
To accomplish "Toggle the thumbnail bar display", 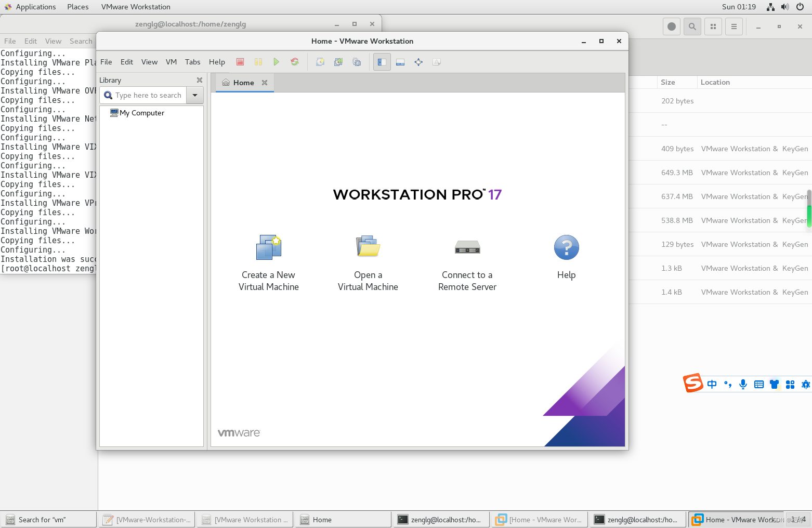I will (400, 61).
